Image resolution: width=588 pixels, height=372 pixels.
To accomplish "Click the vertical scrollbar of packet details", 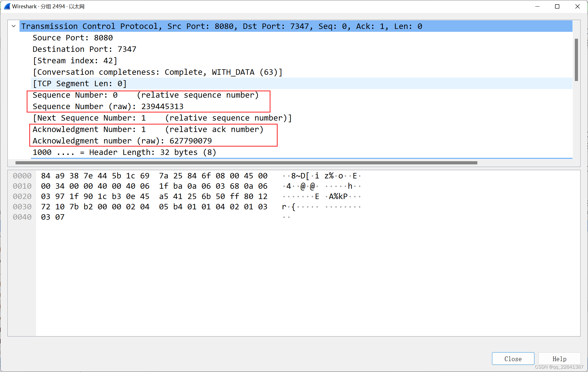I will tap(576, 60).
